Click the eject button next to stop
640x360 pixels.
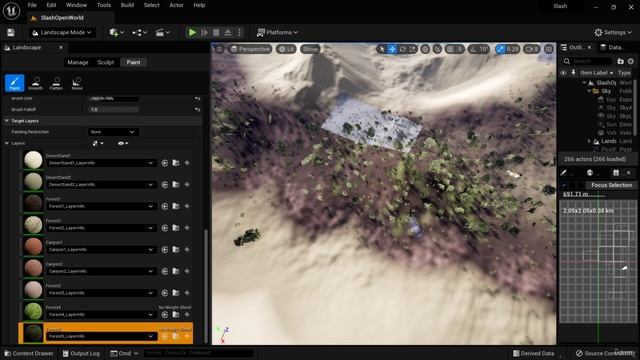pyautogui.click(x=228, y=32)
